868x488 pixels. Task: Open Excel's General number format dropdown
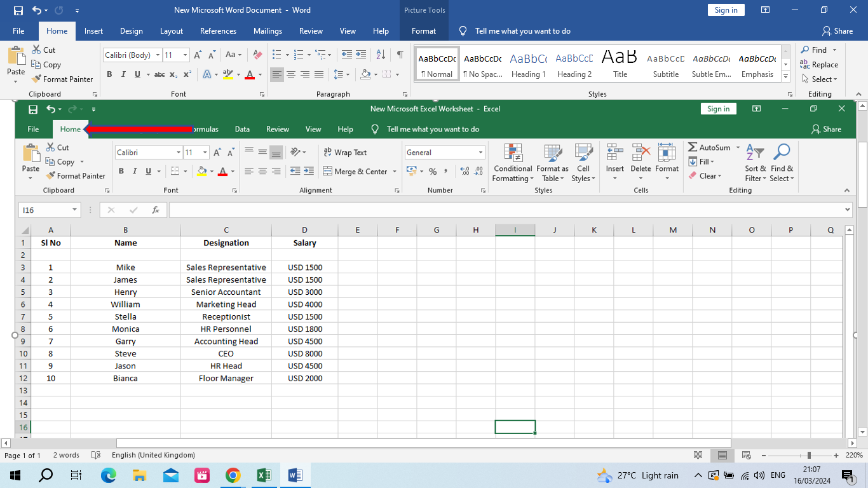pos(480,152)
